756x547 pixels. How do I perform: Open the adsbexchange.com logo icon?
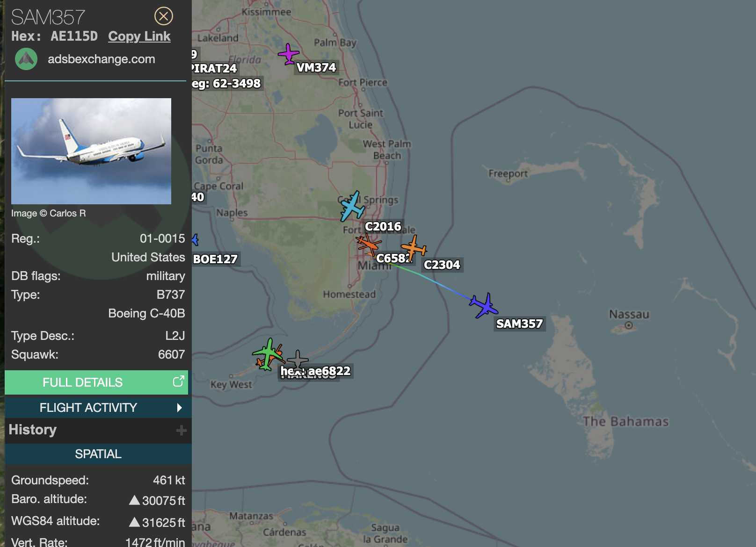point(26,59)
